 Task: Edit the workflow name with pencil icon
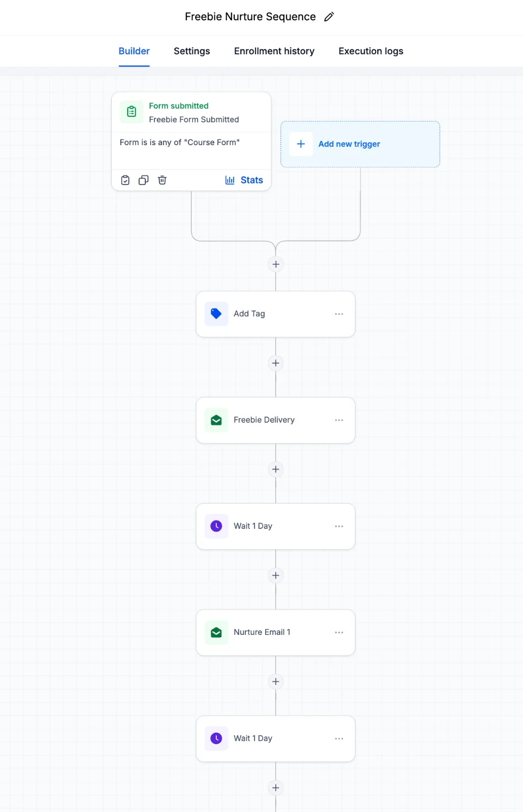click(329, 17)
